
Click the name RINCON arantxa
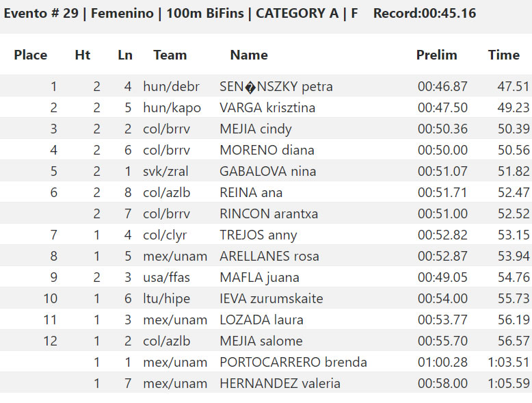(x=269, y=214)
